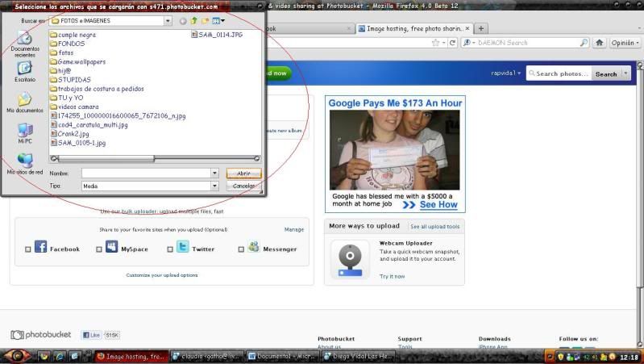Viewport: 644px width, 364px height.
Task: Open the bulk uploader link
Action: [x=139, y=211]
